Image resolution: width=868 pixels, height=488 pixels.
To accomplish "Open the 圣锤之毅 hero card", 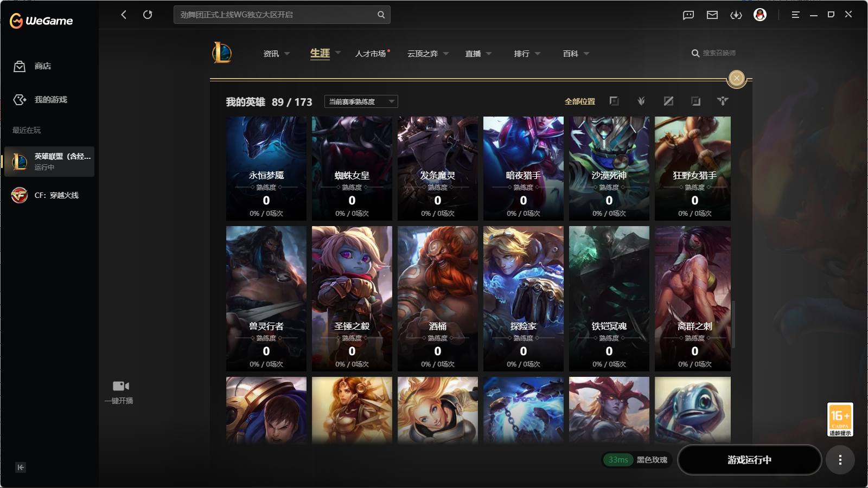I will 352,299.
